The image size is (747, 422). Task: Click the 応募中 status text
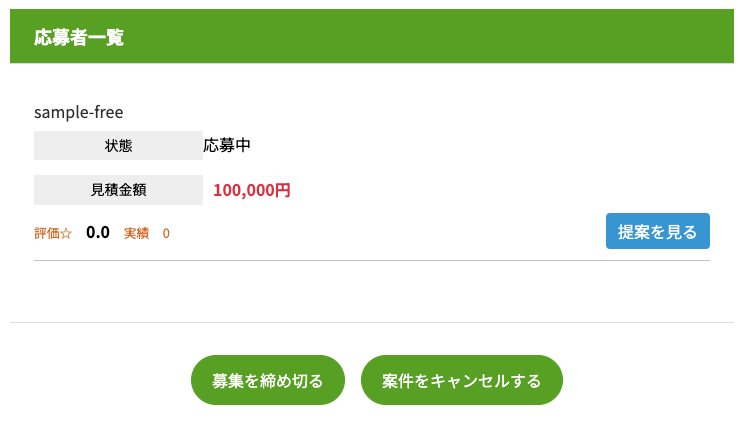[x=227, y=146]
